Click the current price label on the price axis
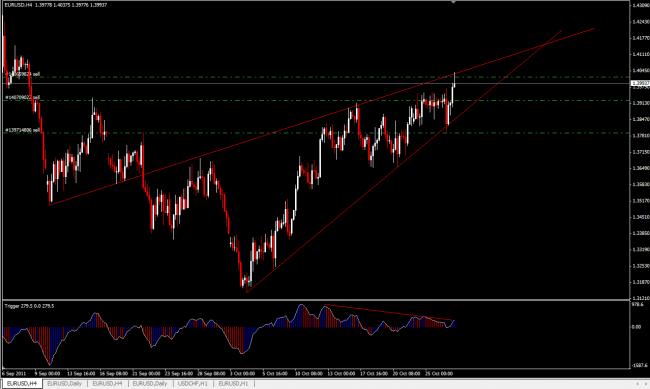The height and width of the screenshot is (389, 650). pyautogui.click(x=640, y=83)
